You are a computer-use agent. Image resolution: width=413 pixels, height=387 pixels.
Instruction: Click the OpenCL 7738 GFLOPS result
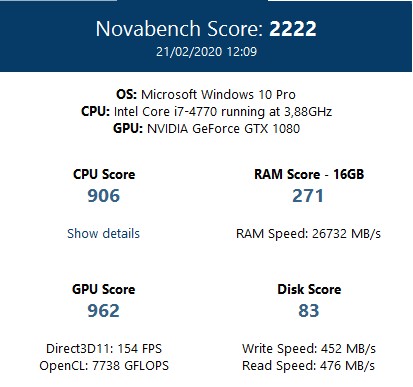click(x=104, y=366)
